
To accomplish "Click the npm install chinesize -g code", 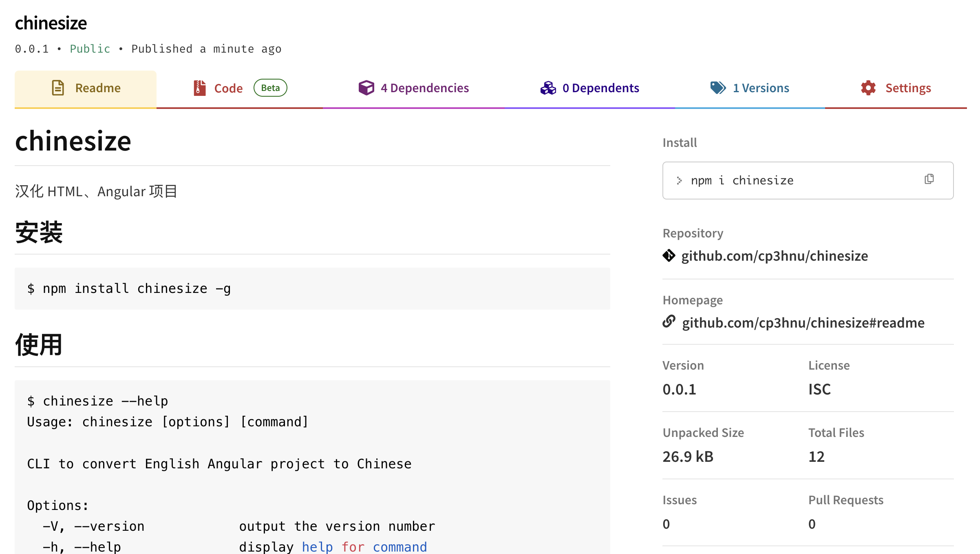I will [129, 288].
